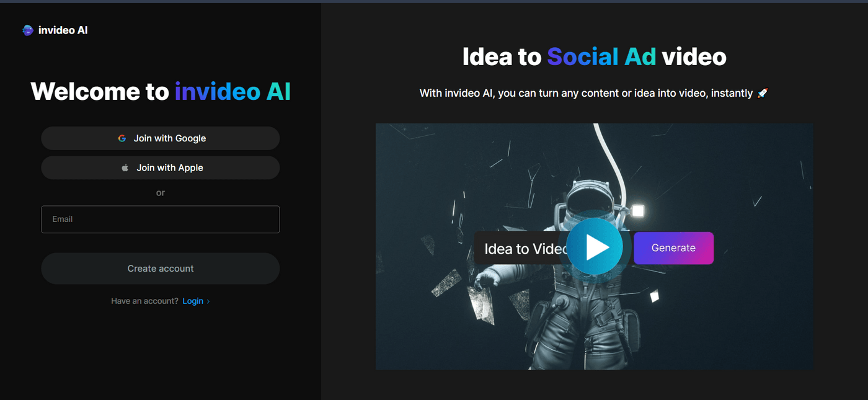This screenshot has height=400, width=868.
Task: Select the Idea to Video prompt box
Action: coord(521,248)
